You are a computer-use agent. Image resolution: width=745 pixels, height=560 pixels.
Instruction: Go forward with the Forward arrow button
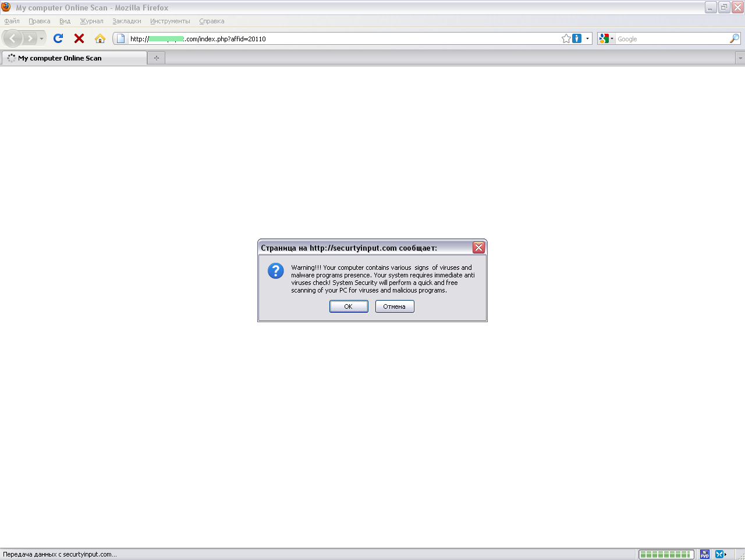point(30,38)
